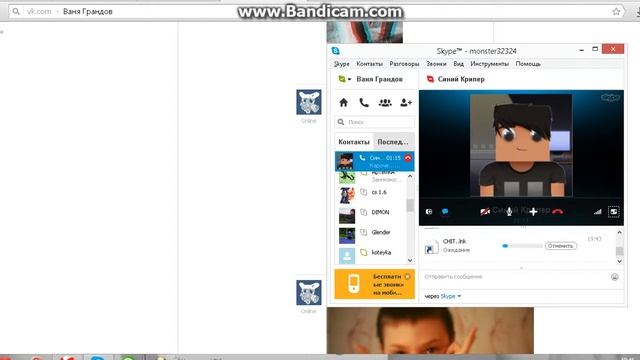Image resolution: width=640 pixels, height=360 pixels.
Task: Switch to the Контакты tab
Action: [x=354, y=142]
